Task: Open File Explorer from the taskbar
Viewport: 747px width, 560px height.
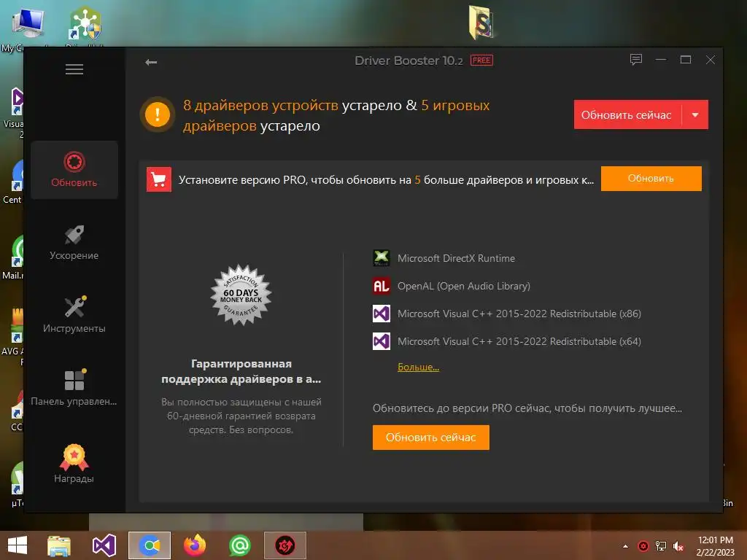Action: 59,545
